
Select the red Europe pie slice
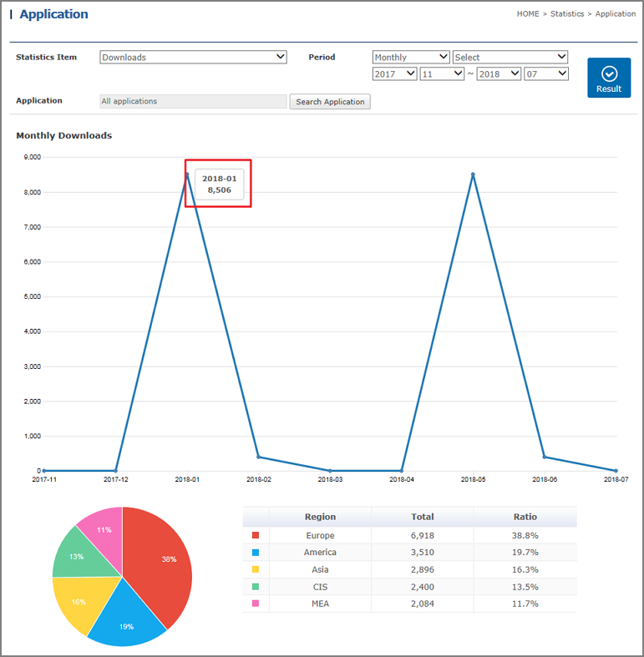coord(160,562)
